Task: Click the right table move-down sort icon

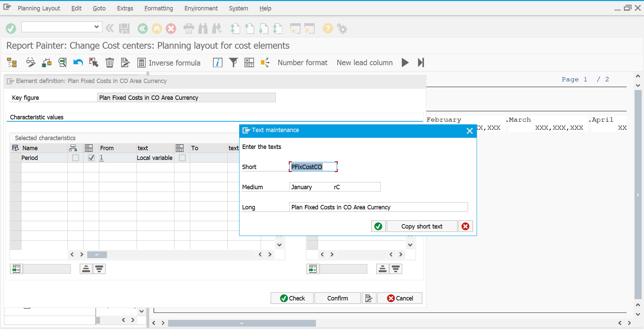Action: [x=396, y=269]
